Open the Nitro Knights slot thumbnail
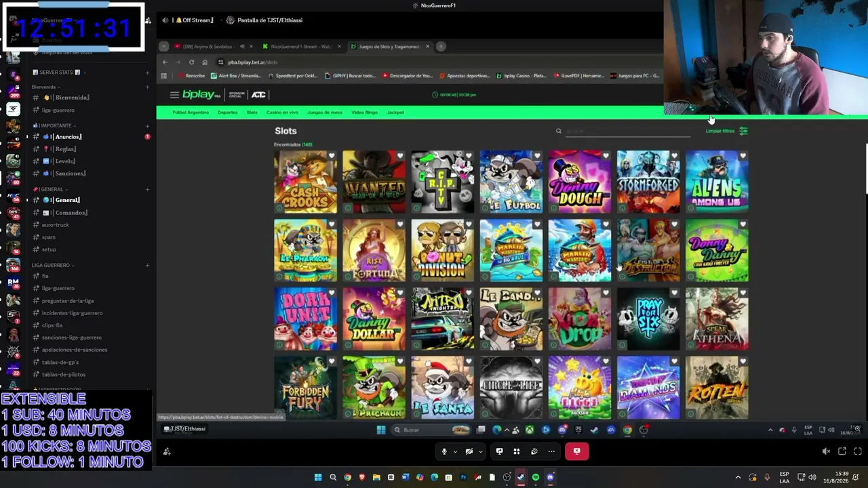Image resolution: width=868 pixels, height=488 pixels. (x=442, y=319)
